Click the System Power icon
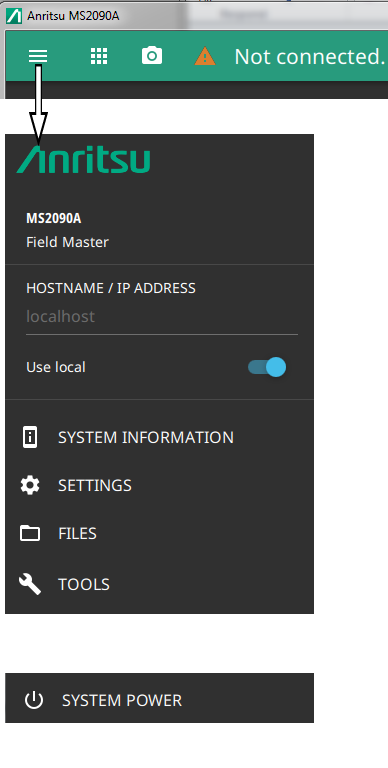This screenshot has height=768, width=388. 34,700
